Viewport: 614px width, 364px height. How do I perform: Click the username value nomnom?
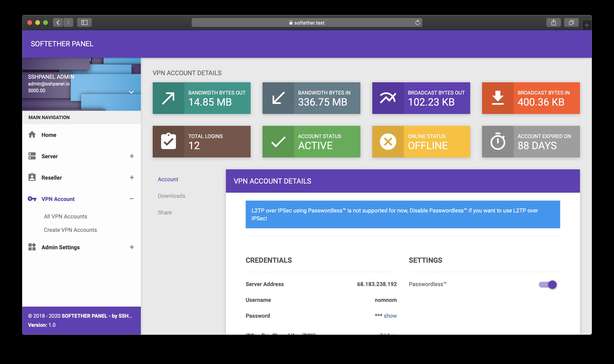[386, 300]
